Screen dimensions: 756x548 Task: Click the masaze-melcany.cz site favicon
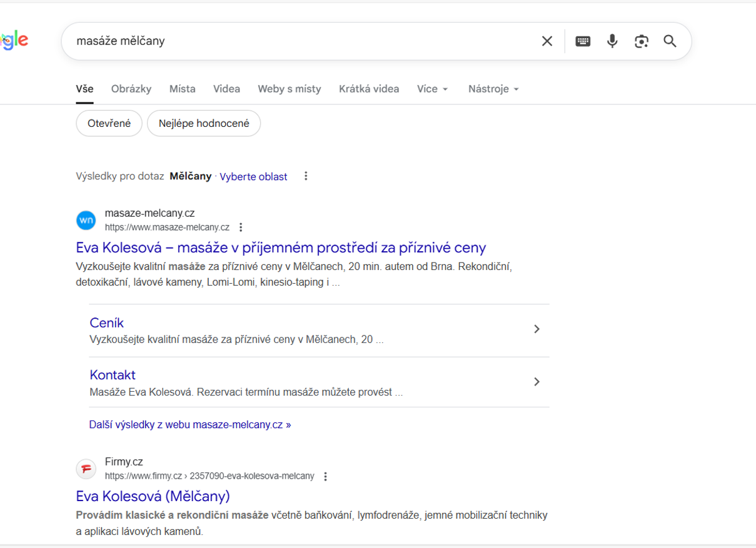coord(86,220)
